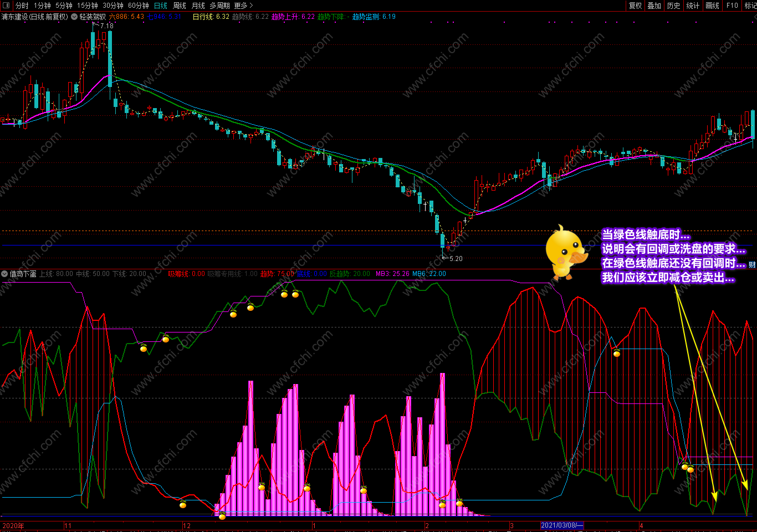This screenshot has width=757, height=532.
Task: Click the yellow duck mascot icon
Action: tap(565, 252)
